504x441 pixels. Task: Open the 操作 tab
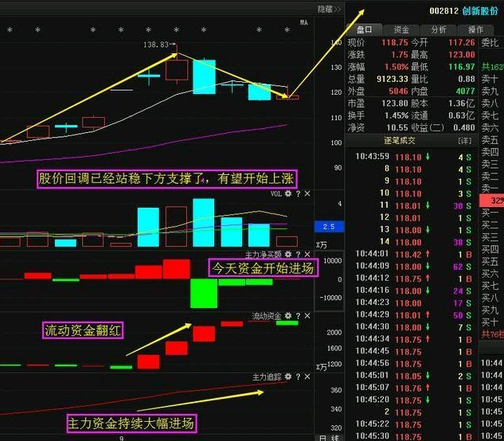pos(475,29)
